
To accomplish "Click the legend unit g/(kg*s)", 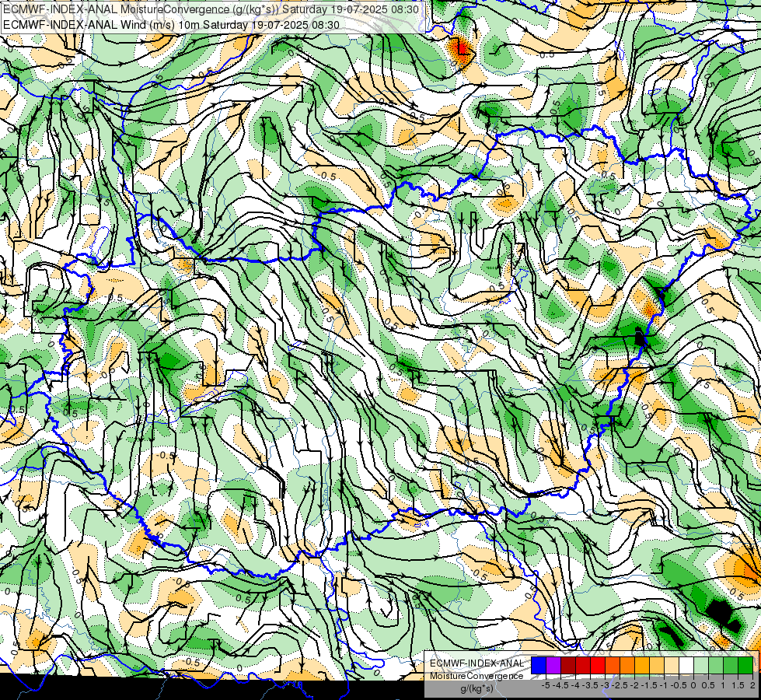I will 477,689.
